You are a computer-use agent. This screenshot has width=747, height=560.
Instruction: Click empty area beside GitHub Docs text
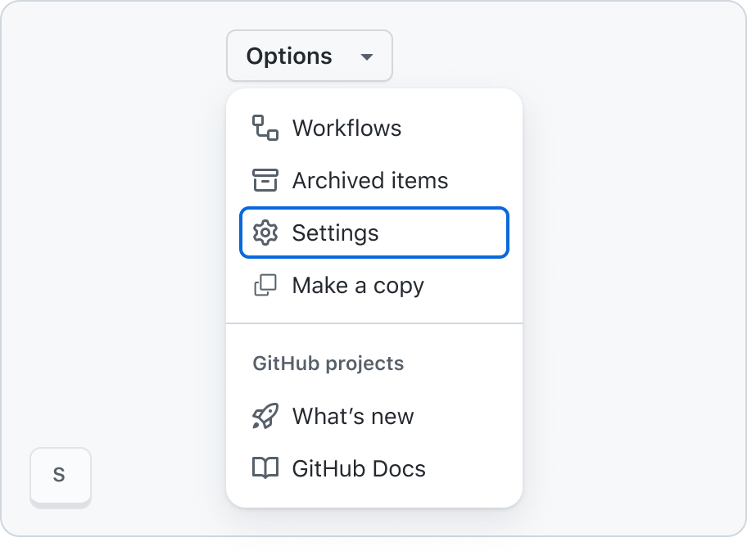point(467,468)
